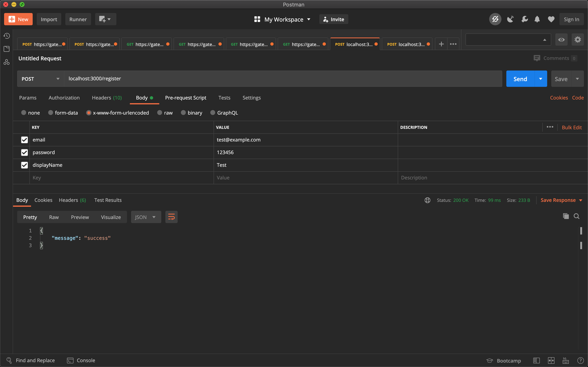Click the New button

coord(18,19)
